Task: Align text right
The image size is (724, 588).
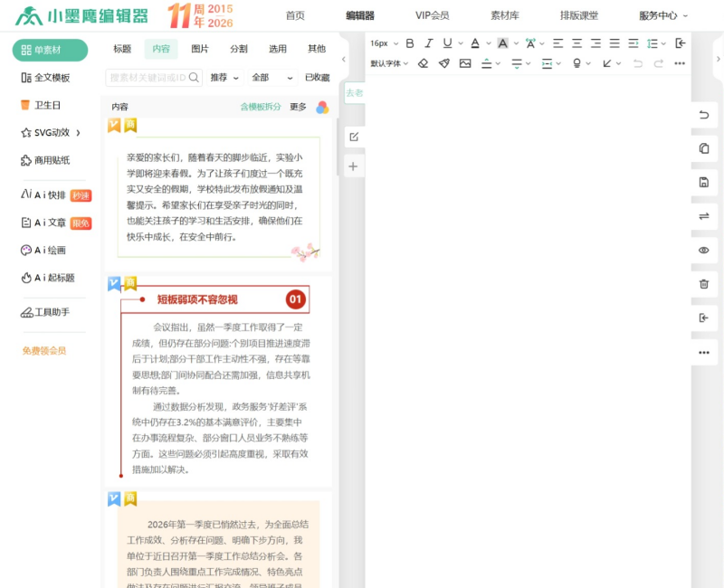Action: tap(595, 43)
